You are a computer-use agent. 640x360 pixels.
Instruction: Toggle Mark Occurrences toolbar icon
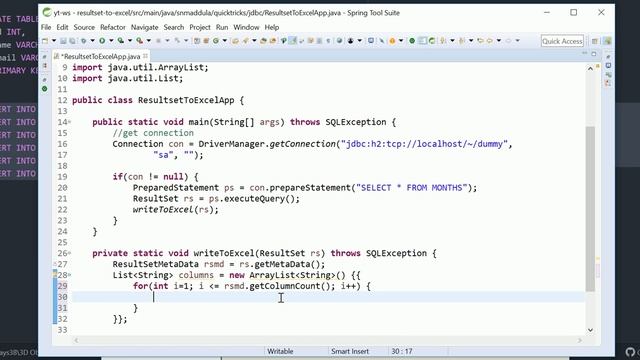pos(292,41)
